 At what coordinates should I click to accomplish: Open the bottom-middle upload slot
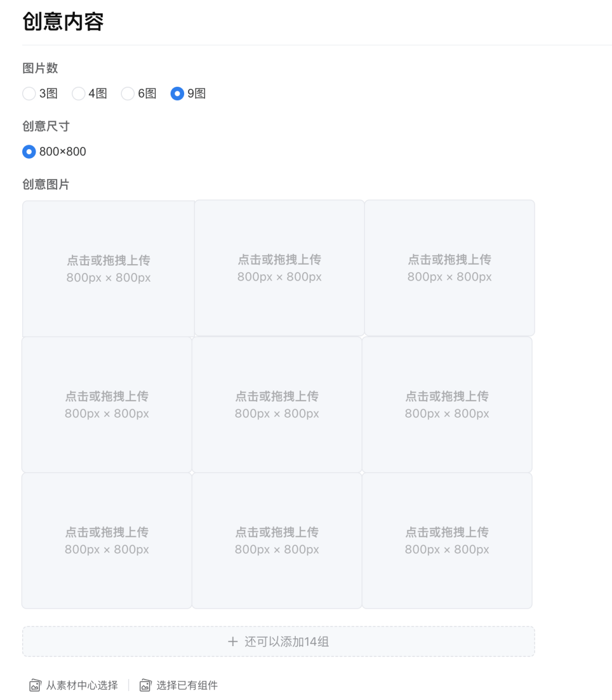pos(277,541)
